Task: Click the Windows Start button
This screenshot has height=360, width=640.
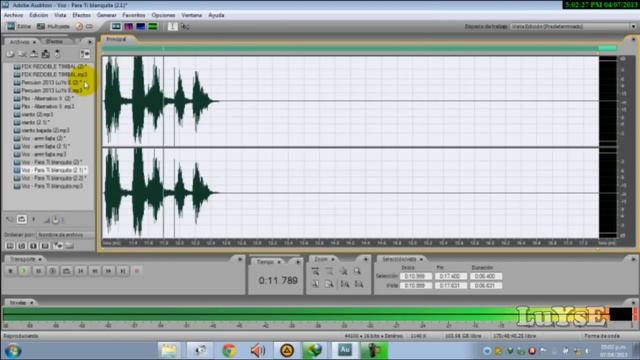Action: [13, 351]
